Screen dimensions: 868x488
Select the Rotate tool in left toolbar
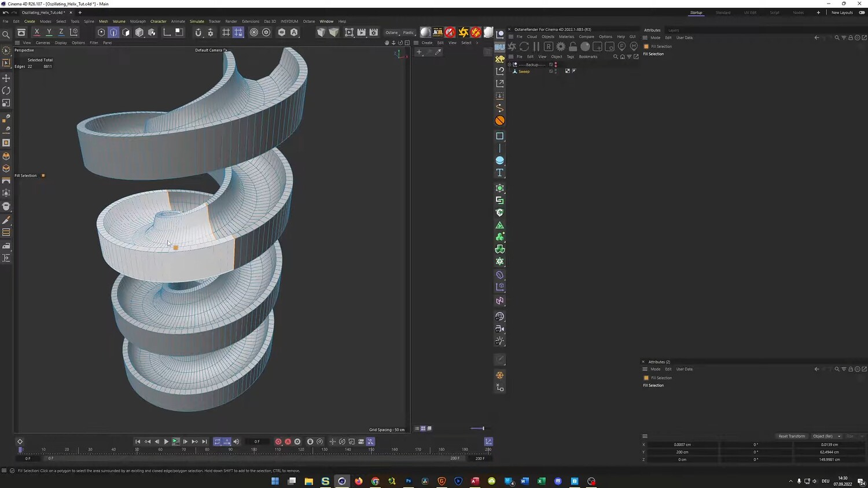coord(6,90)
